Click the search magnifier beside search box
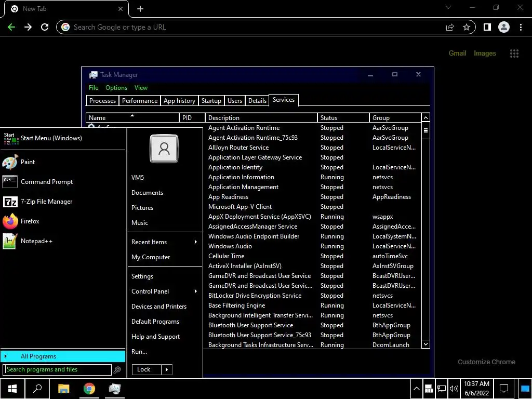532x399 pixels. click(117, 370)
